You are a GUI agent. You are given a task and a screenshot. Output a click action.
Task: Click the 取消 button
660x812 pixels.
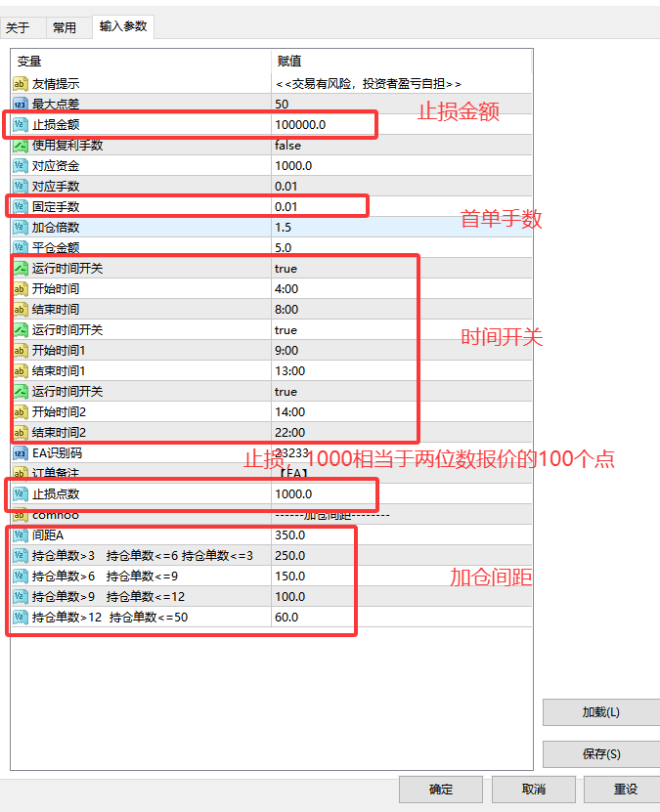point(534,790)
